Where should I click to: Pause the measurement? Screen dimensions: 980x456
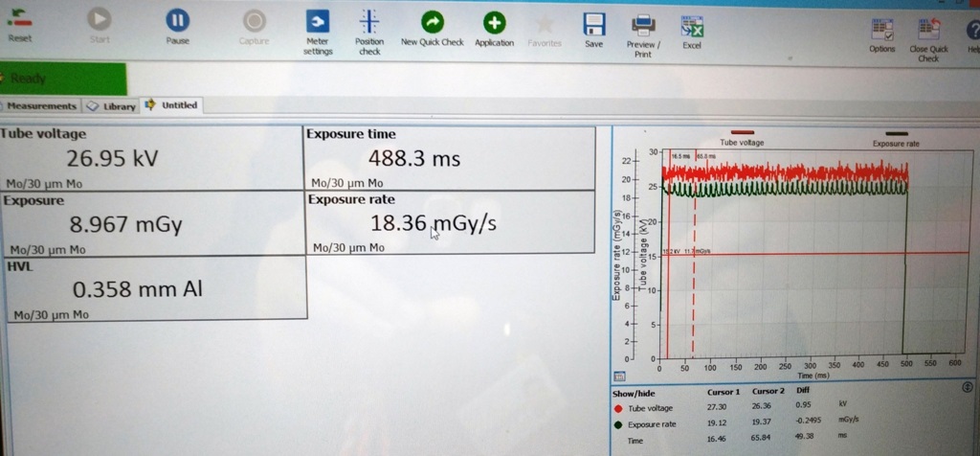(x=178, y=22)
